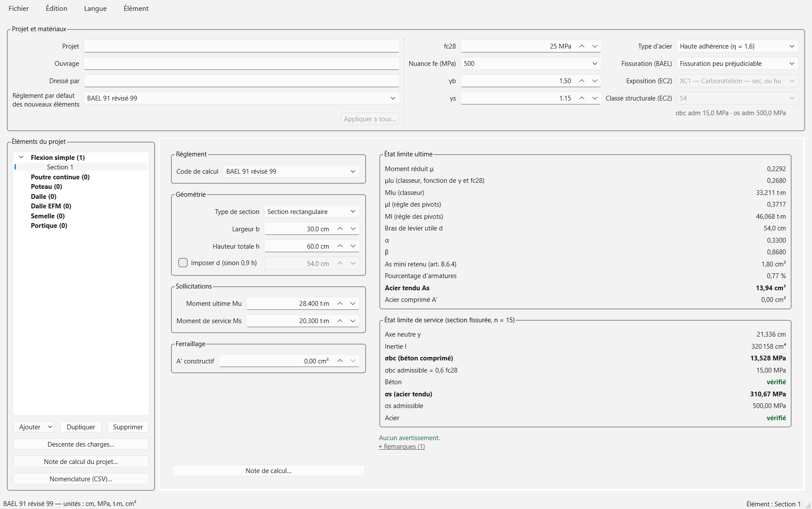Expand the Remarques (1) link
The image size is (812, 509).
[402, 447]
